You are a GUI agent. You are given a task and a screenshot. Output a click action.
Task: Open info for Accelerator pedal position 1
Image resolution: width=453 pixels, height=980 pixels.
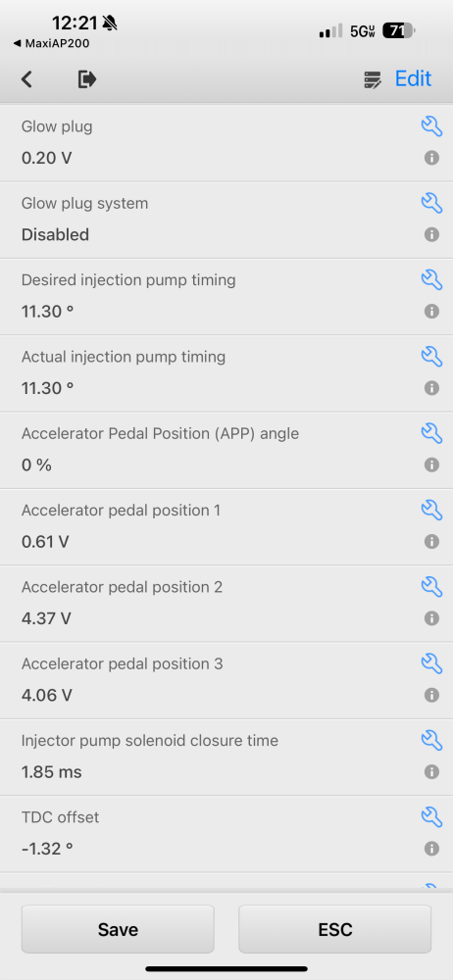(431, 541)
